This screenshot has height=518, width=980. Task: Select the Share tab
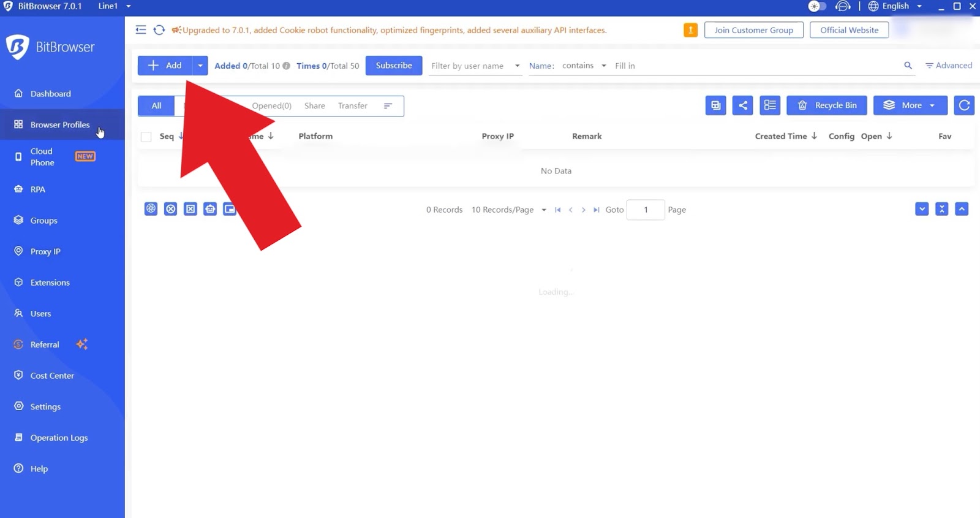pyautogui.click(x=315, y=106)
